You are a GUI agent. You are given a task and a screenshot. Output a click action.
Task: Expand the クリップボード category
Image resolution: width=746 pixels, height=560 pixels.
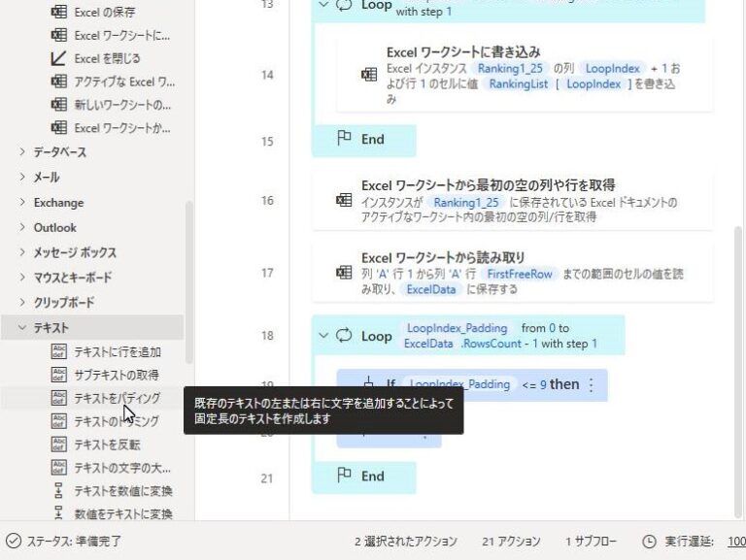click(x=22, y=302)
